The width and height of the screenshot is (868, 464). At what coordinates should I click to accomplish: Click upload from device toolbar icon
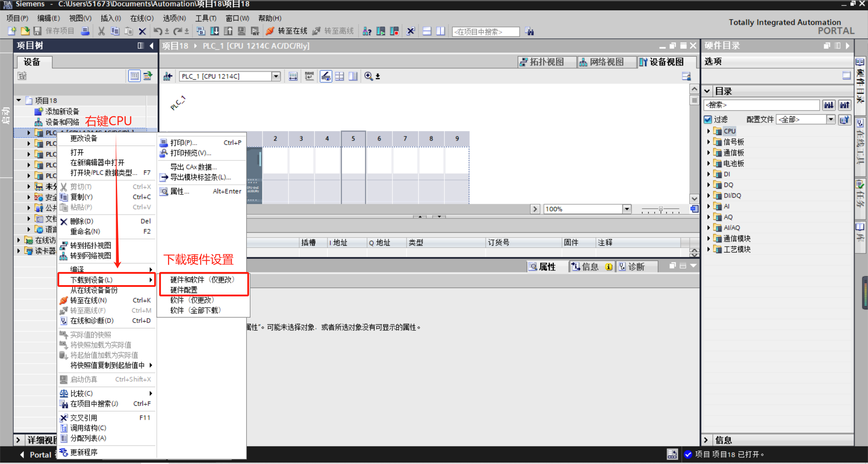point(228,31)
